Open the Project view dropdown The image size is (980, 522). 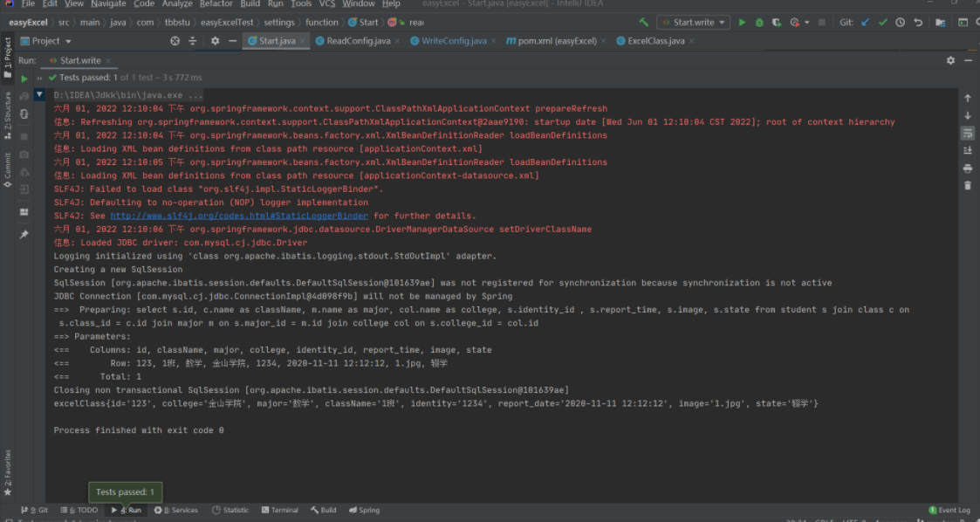pos(46,41)
